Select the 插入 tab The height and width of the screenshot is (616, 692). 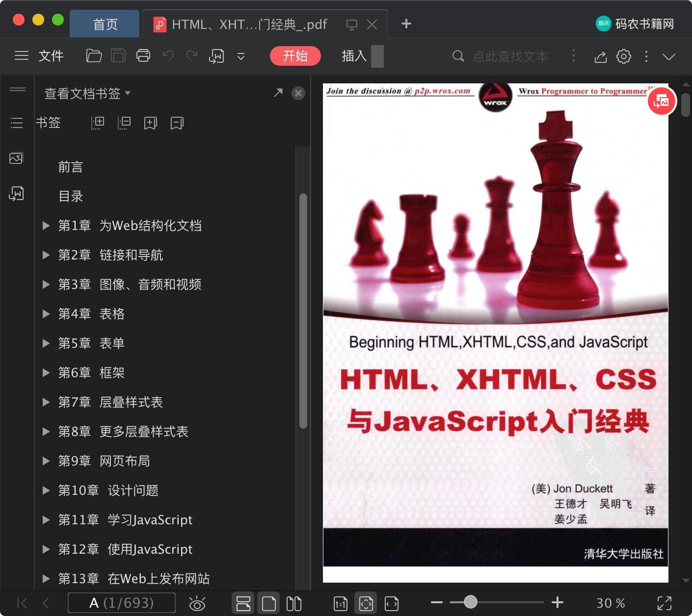pyautogui.click(x=354, y=56)
